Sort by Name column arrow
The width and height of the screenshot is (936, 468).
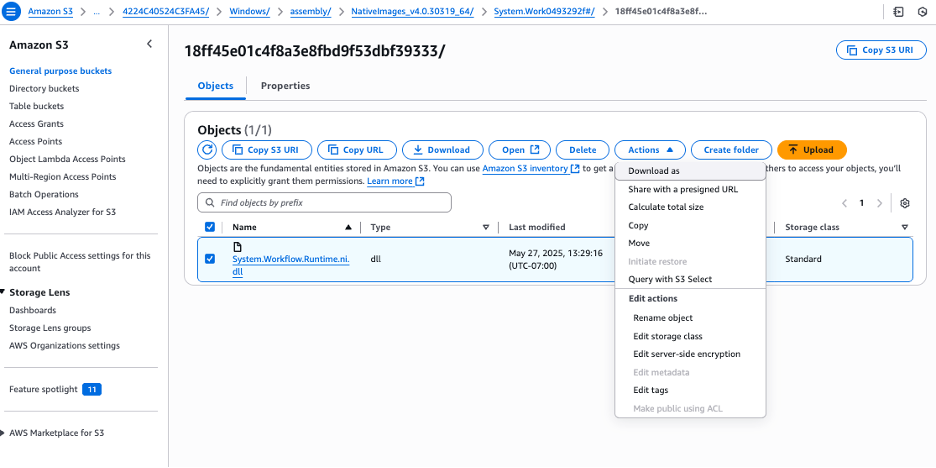pyautogui.click(x=348, y=227)
